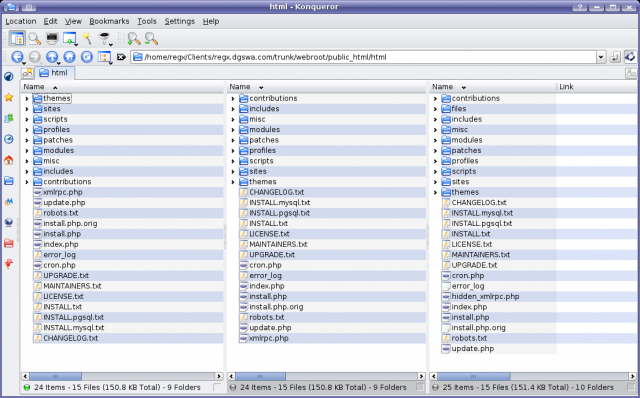Open the View menu
The image size is (640, 398).
tap(73, 21)
